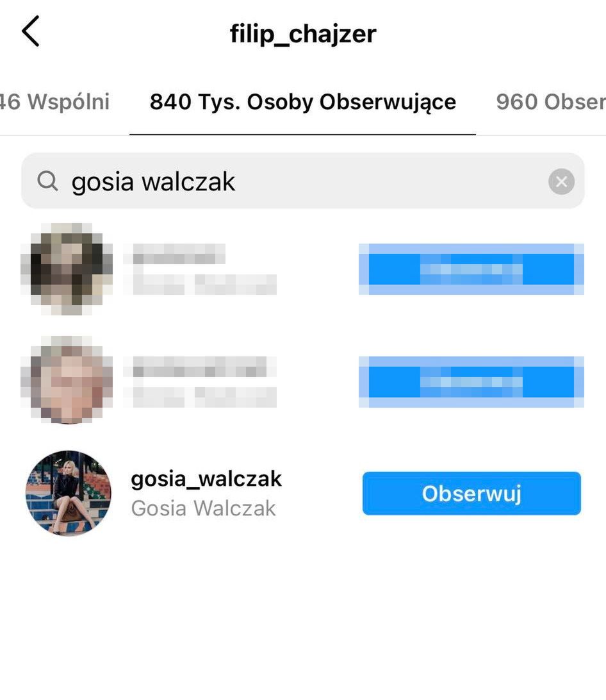Viewport: 606px width, 700px height.
Task: Tap the filip_chajzer header title
Action: click(303, 33)
